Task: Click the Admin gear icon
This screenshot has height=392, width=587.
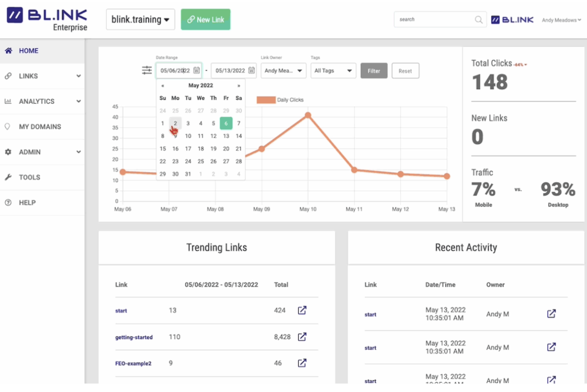Action: click(8, 152)
